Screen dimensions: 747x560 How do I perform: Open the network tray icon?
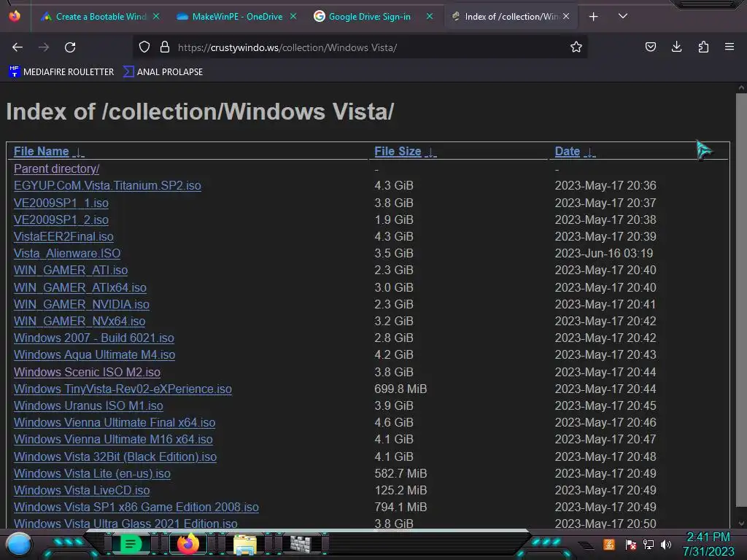click(649, 544)
